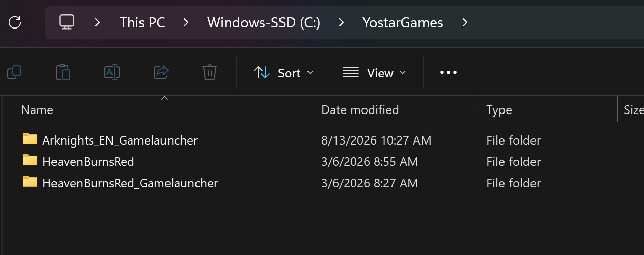Click date 8/13/2026 10:27 AM
Screen dimensions: 644x255
coord(376,140)
